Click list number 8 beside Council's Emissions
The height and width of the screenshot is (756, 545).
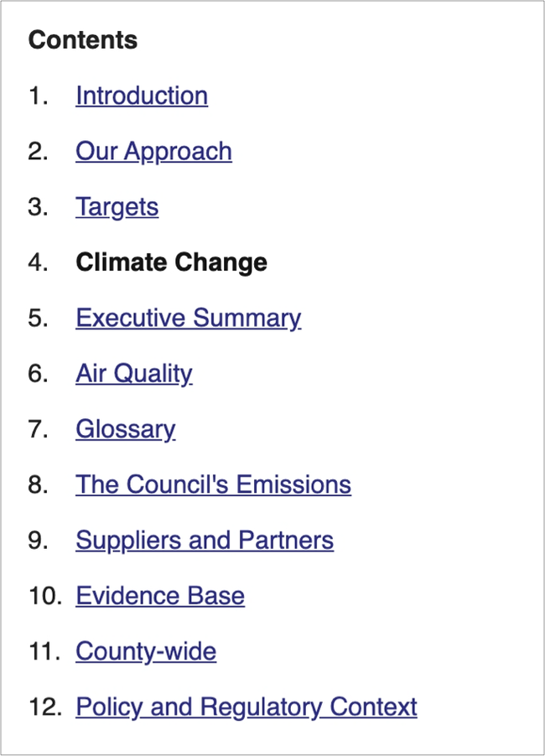(38, 484)
